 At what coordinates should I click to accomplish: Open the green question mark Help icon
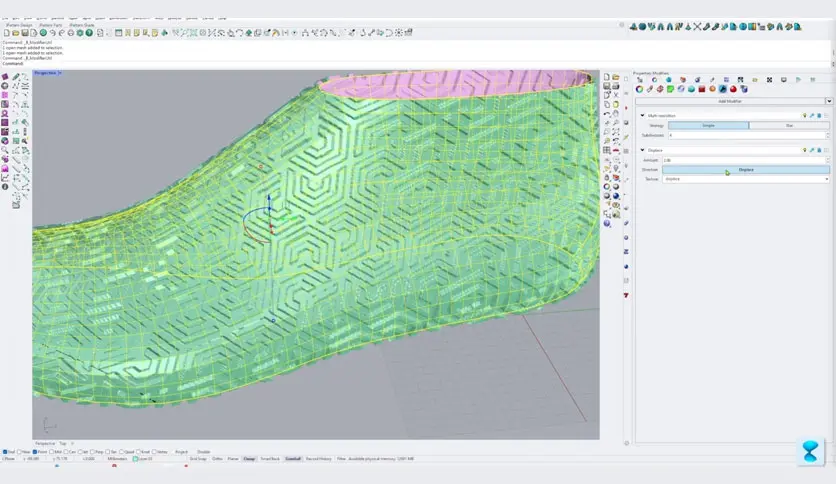point(89,33)
